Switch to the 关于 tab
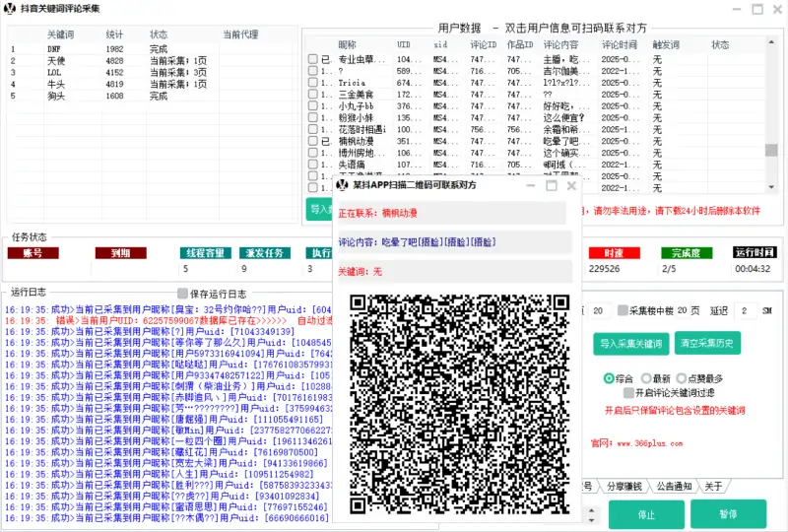 (x=713, y=486)
